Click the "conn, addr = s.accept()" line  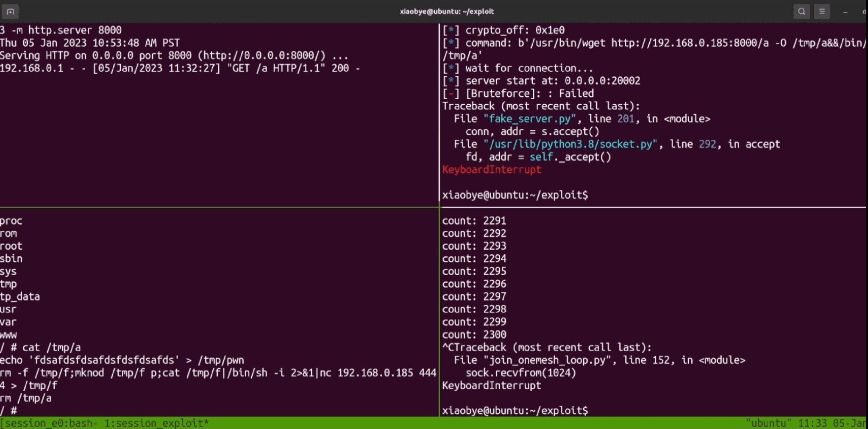532,131
